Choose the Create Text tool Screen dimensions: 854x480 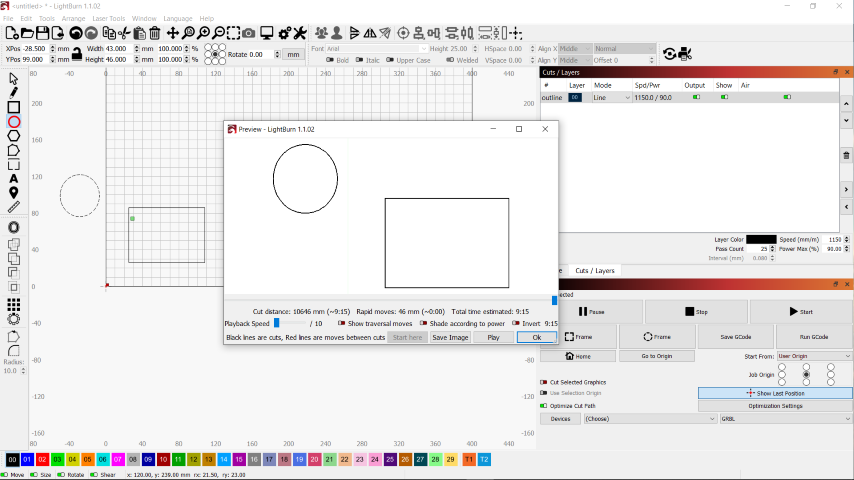click(13, 179)
